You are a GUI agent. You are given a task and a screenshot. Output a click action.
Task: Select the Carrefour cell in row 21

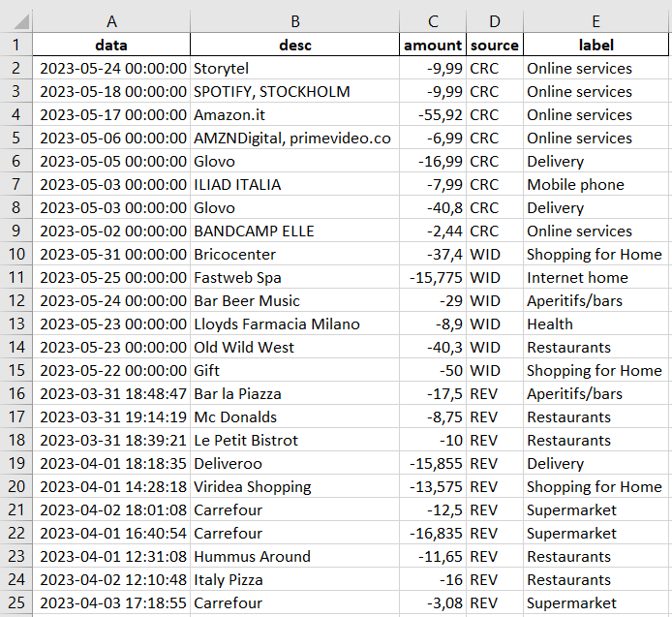[295, 509]
